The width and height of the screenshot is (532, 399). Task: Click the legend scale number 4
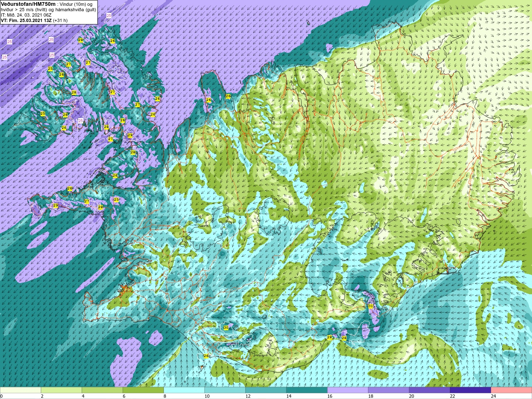pyautogui.click(x=83, y=396)
